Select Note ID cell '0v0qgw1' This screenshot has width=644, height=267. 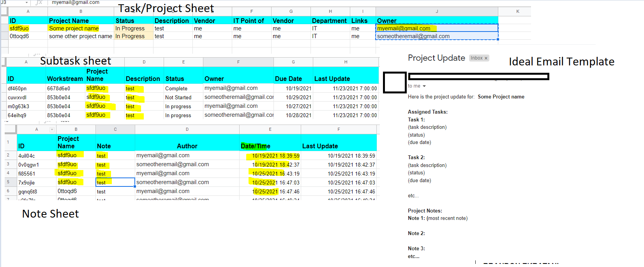click(37, 165)
